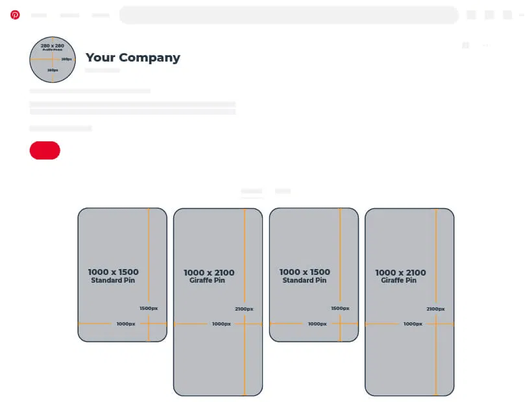Click the small square icon beside profile
The image size is (532, 402).
coord(466,45)
